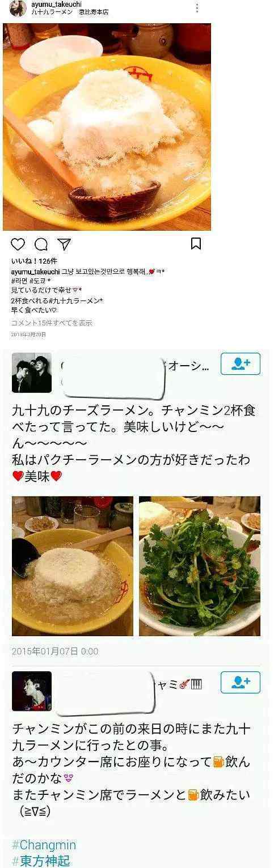The height and width of the screenshot is (868, 274).
Task: Open first tweet author's profile picture
Action: pyautogui.click(x=32, y=372)
